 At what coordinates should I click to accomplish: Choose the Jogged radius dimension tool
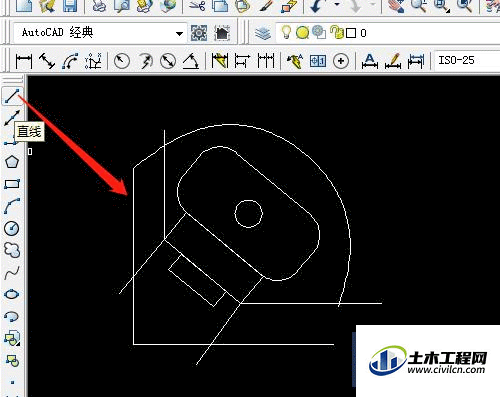(x=145, y=61)
